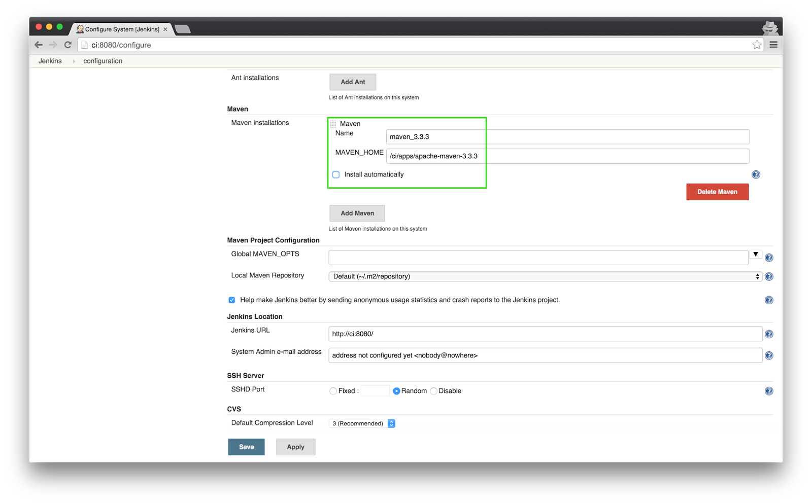
Task: Select the Disable SSHD port option
Action: (433, 391)
